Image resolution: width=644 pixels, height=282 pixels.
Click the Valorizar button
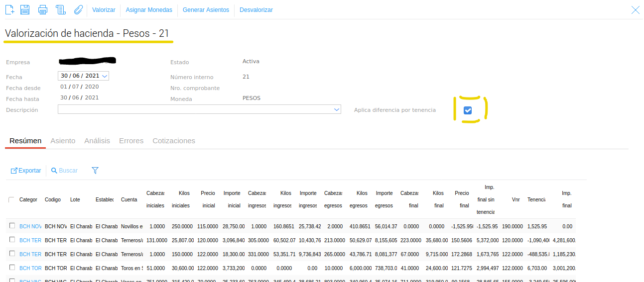click(x=104, y=10)
